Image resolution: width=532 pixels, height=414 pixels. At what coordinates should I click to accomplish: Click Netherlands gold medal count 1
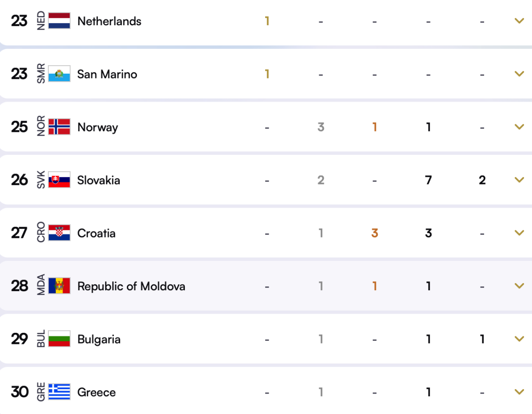point(267,21)
